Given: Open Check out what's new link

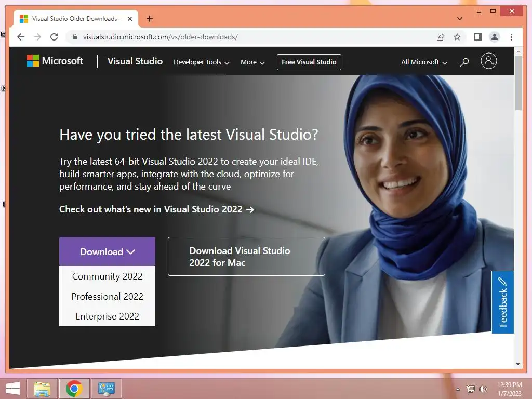Looking at the screenshot, I should click(156, 209).
